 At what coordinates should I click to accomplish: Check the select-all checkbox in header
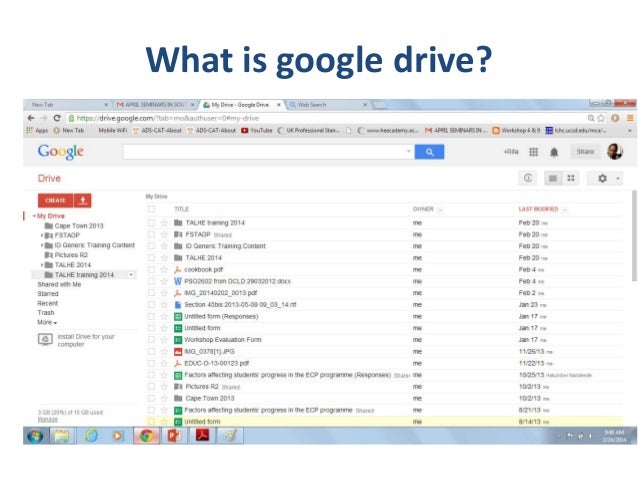point(151,209)
